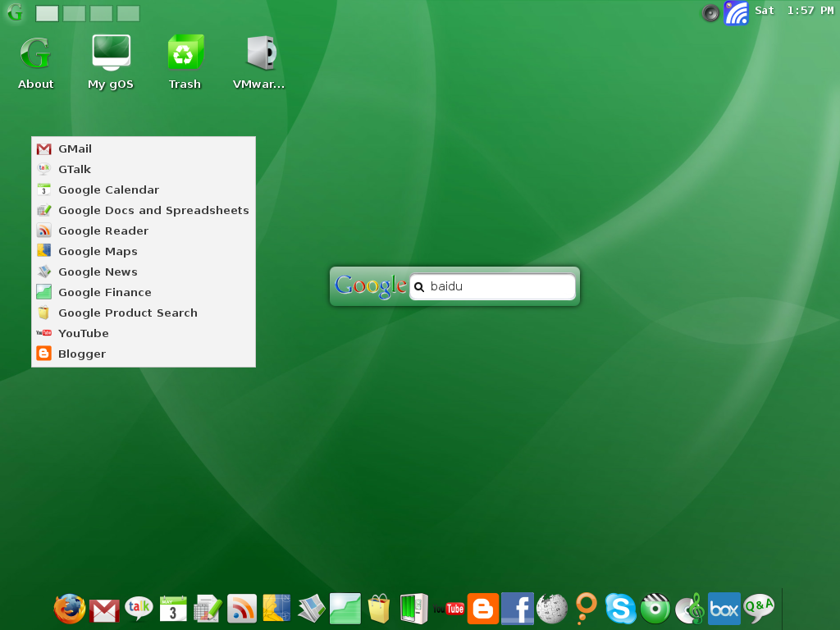Image resolution: width=840 pixels, height=630 pixels.
Task: Open Wikipedia globe icon in dock
Action: click(x=552, y=609)
